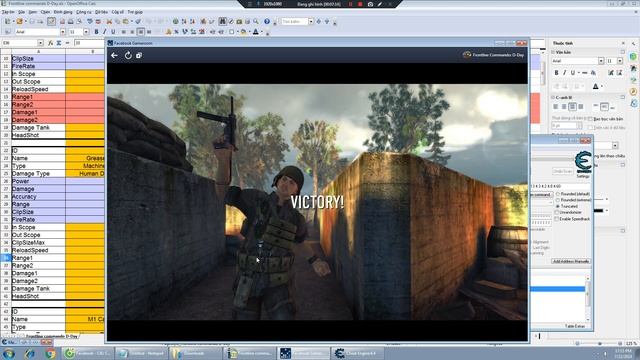This screenshot has height=360, width=640.
Task: Open the sidebar font name dropdown
Action: pyautogui.click(x=601, y=61)
